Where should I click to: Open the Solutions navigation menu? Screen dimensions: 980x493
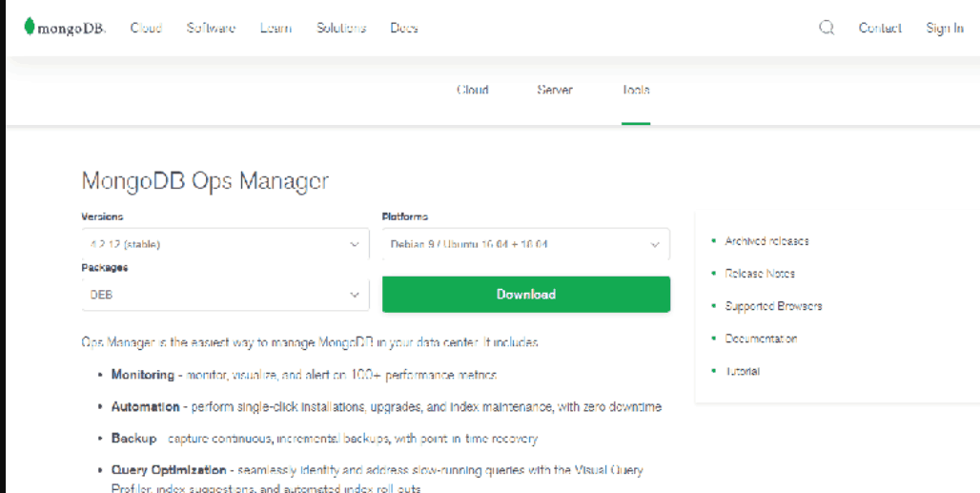coord(341,28)
